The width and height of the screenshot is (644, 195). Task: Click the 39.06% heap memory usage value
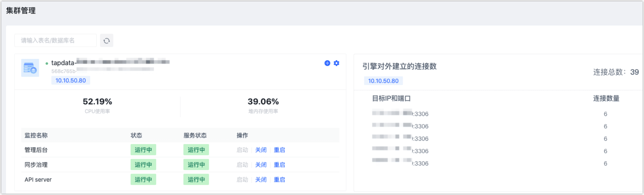[x=263, y=101]
